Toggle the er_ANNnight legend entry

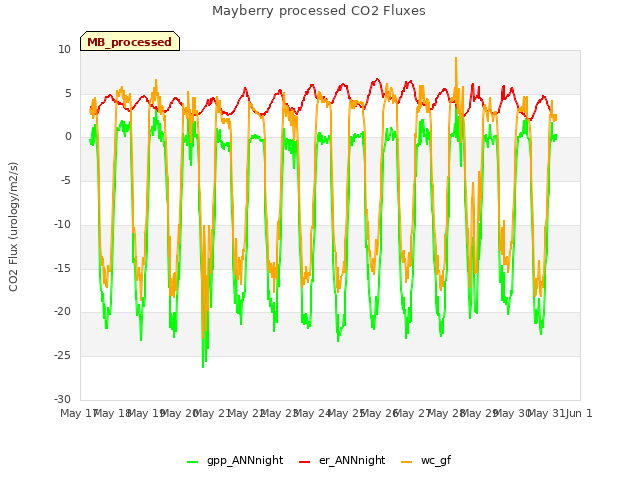coord(342,460)
